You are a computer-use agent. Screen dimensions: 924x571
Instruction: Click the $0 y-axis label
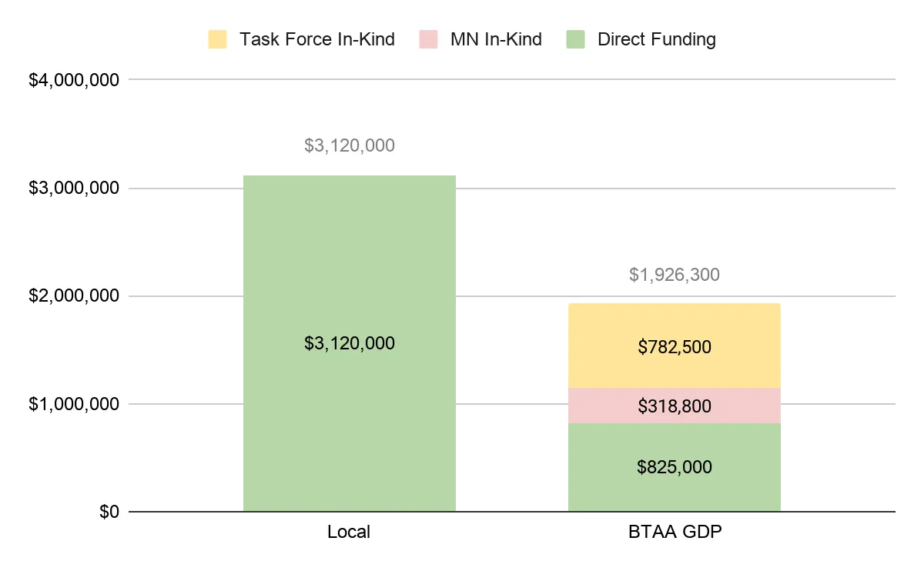click(x=109, y=512)
